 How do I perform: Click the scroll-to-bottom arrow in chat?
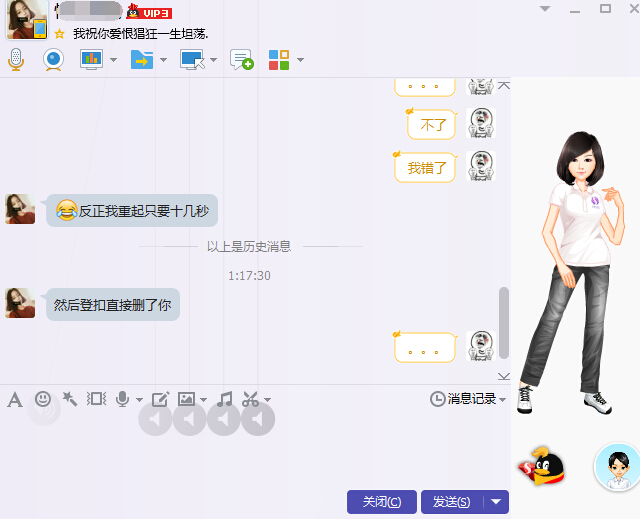coord(504,376)
